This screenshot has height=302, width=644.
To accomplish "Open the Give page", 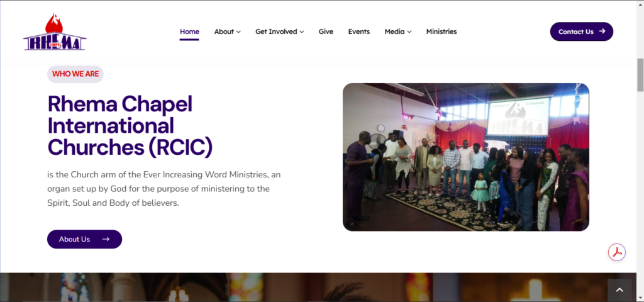I will pyautogui.click(x=326, y=31).
